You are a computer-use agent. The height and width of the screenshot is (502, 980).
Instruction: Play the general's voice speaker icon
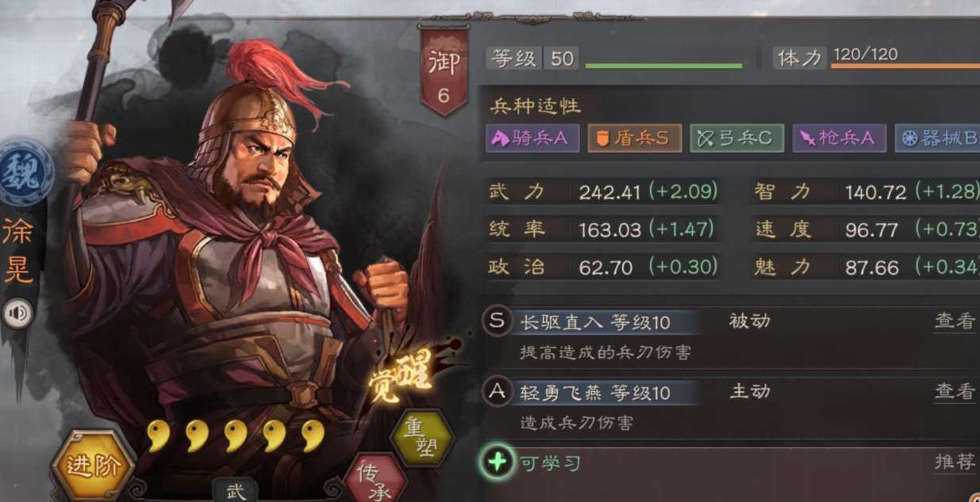click(x=17, y=314)
